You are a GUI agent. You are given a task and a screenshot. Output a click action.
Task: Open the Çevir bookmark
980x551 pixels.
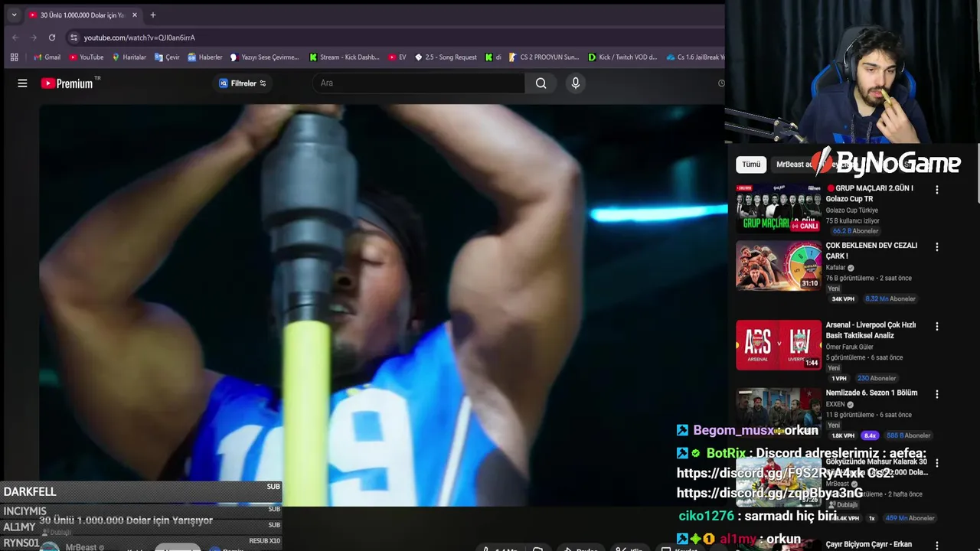click(x=167, y=57)
